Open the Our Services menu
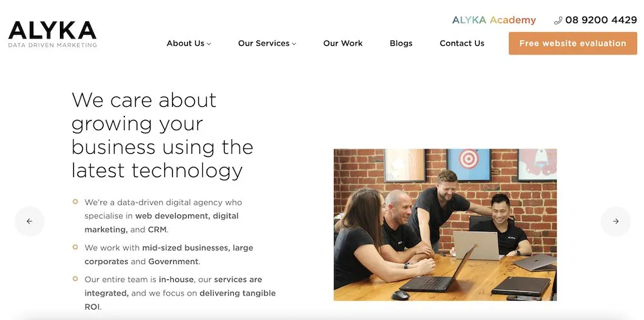This screenshot has height=320, width=644. click(x=267, y=43)
